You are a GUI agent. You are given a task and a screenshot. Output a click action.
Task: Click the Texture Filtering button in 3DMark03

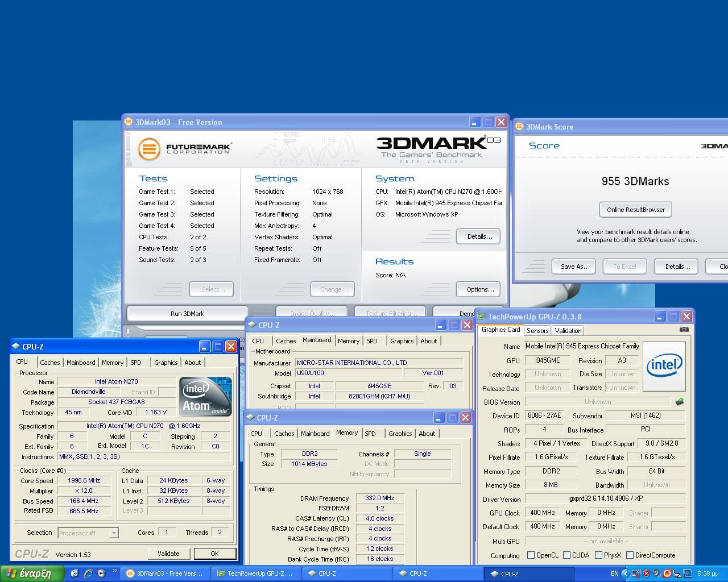coord(391,313)
